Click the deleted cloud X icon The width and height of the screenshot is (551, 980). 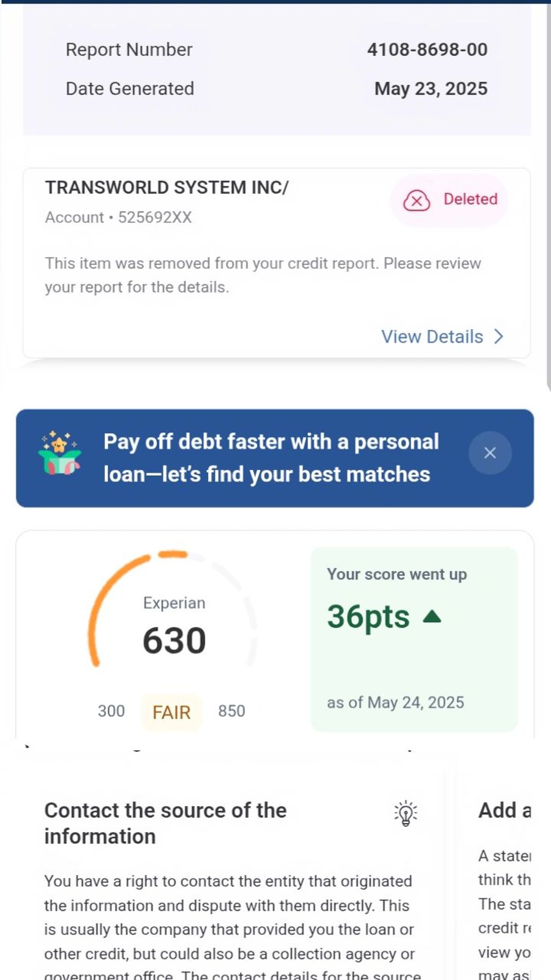click(x=416, y=200)
